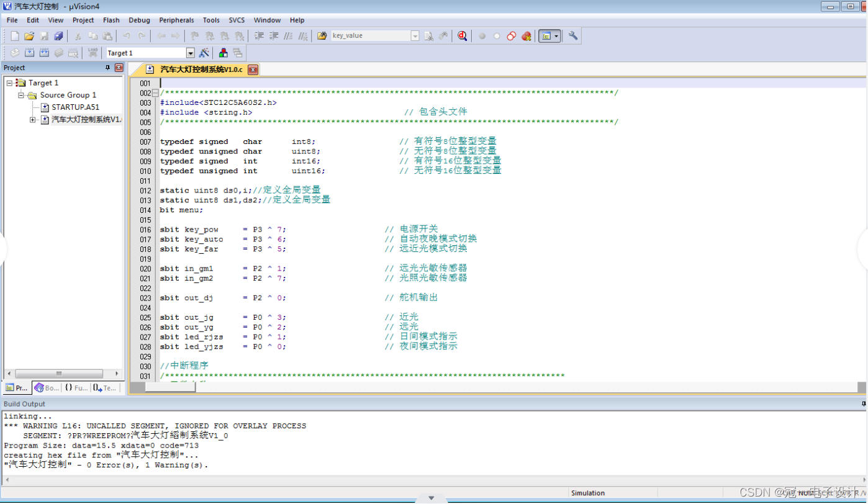Paste from clipboard using the toolbar icon
This screenshot has height=504, width=868.
click(x=107, y=36)
